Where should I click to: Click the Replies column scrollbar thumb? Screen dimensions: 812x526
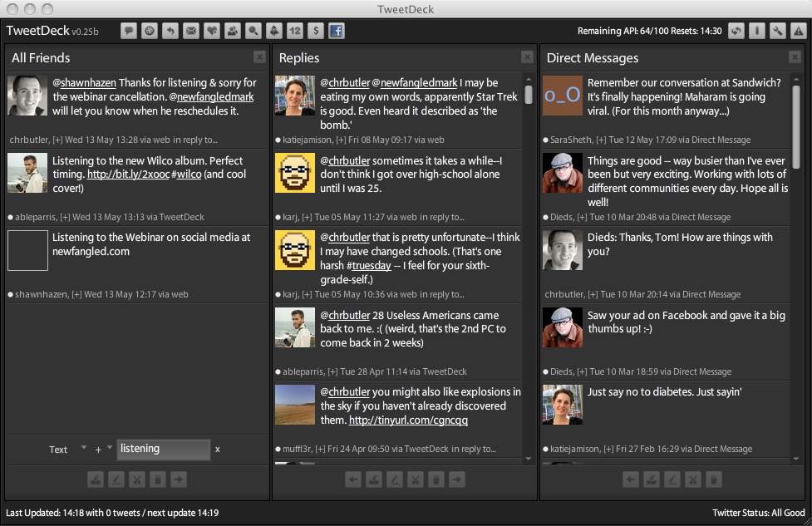coord(529,94)
